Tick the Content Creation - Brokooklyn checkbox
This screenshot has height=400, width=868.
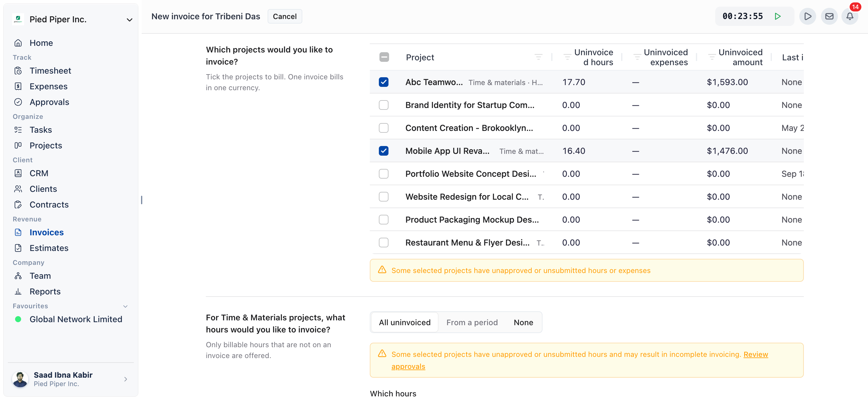coord(383,128)
